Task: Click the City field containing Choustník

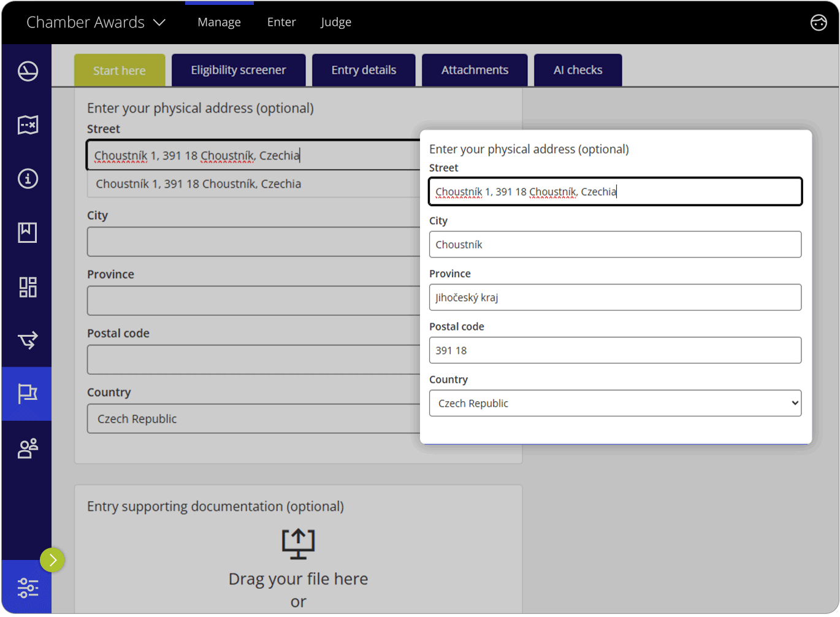Action: coord(615,244)
